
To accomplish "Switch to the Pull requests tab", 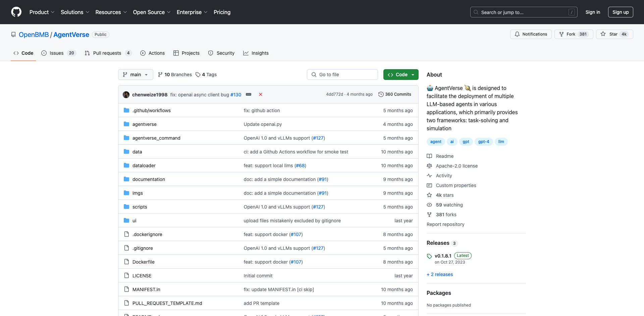I will tap(108, 53).
